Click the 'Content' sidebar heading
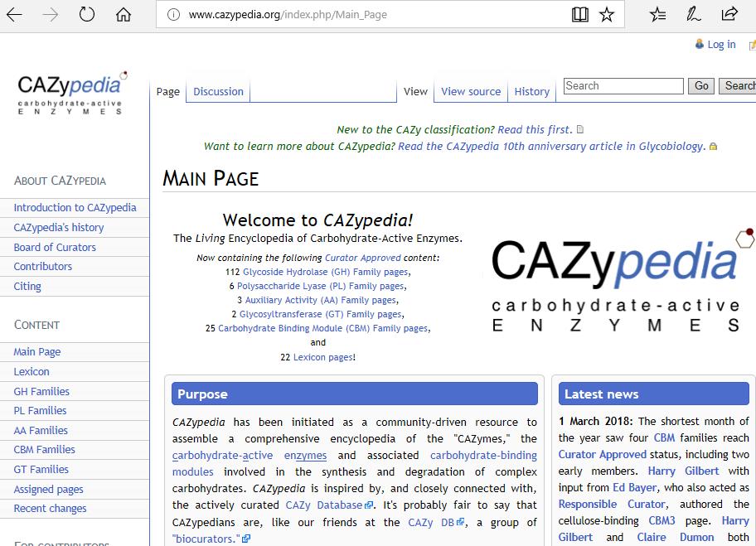This screenshot has height=546, width=756. [36, 325]
